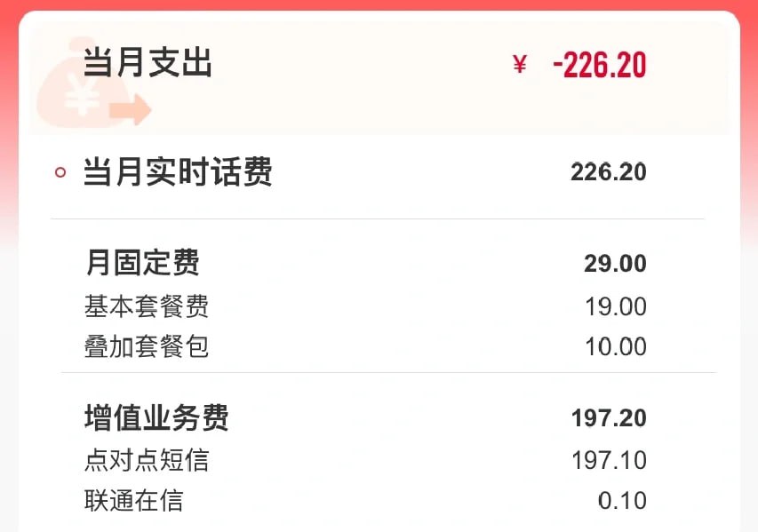Click the 197.20 value-added fee amount
The width and height of the screenshot is (758, 532).
click(x=610, y=417)
